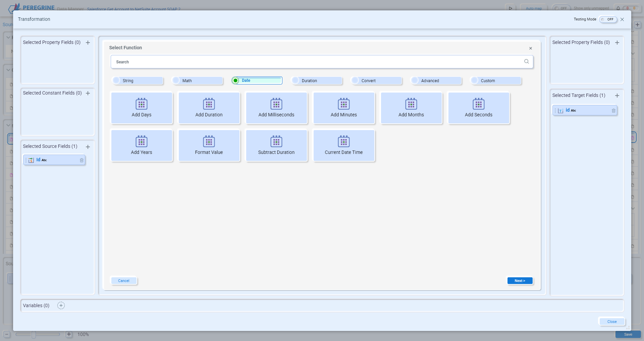Choose the Add Duration function
Viewport: 644px width, 341px height.
pyautogui.click(x=209, y=108)
